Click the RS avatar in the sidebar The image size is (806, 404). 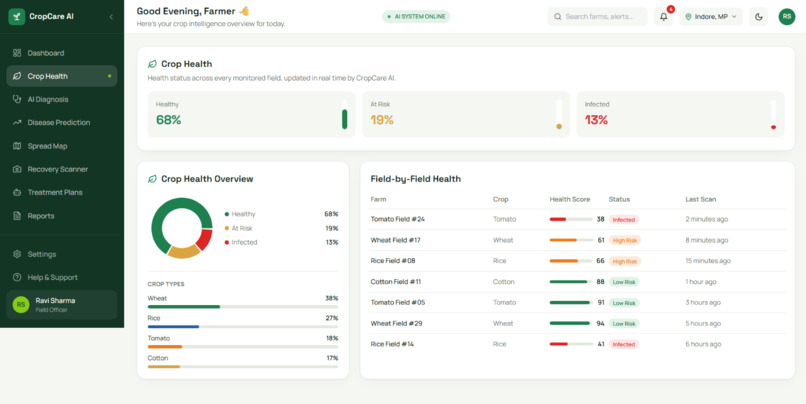[x=21, y=304]
